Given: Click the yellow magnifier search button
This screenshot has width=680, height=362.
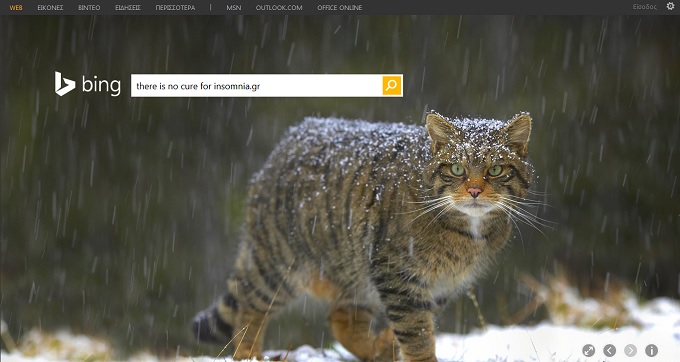Looking at the screenshot, I should [392, 85].
